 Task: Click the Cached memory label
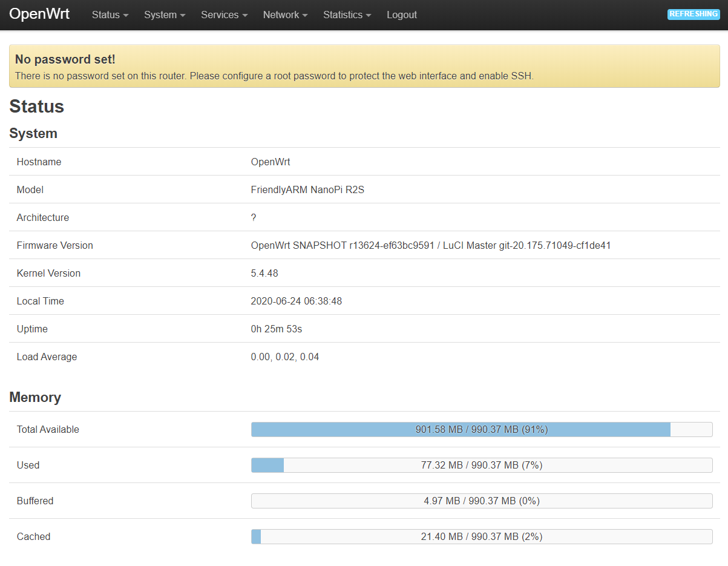[x=33, y=537]
